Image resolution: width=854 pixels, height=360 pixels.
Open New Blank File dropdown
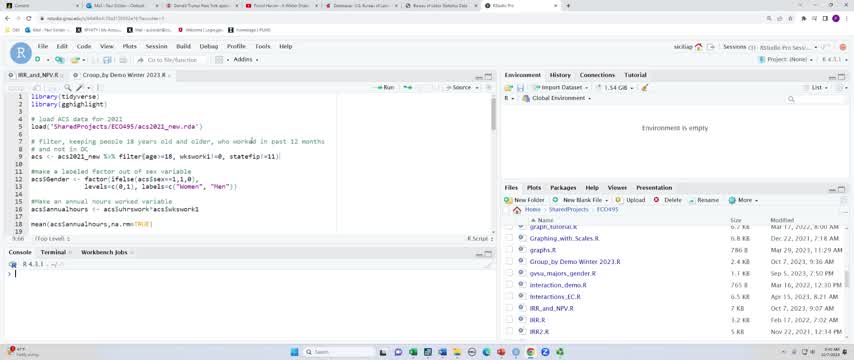tap(580, 200)
